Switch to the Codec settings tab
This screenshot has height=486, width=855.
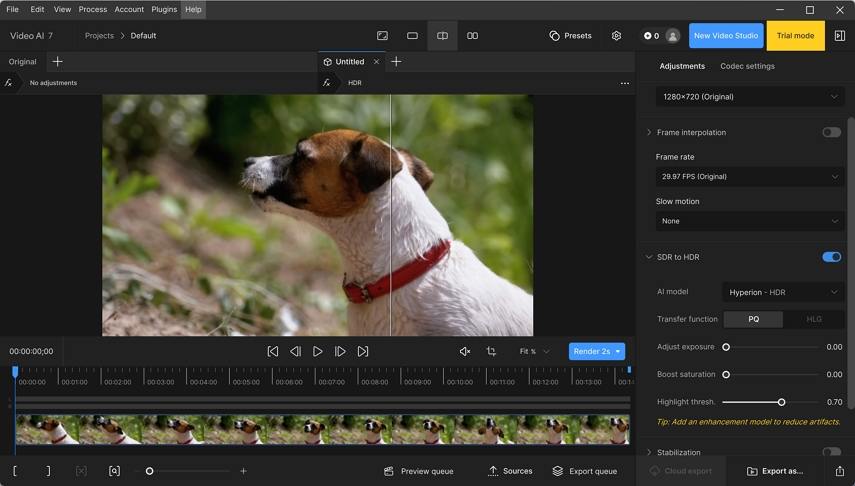click(x=747, y=66)
